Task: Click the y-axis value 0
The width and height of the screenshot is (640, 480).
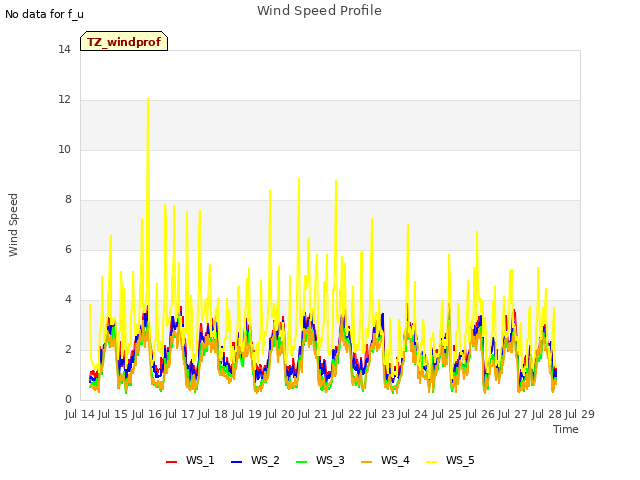Action: pyautogui.click(x=68, y=400)
